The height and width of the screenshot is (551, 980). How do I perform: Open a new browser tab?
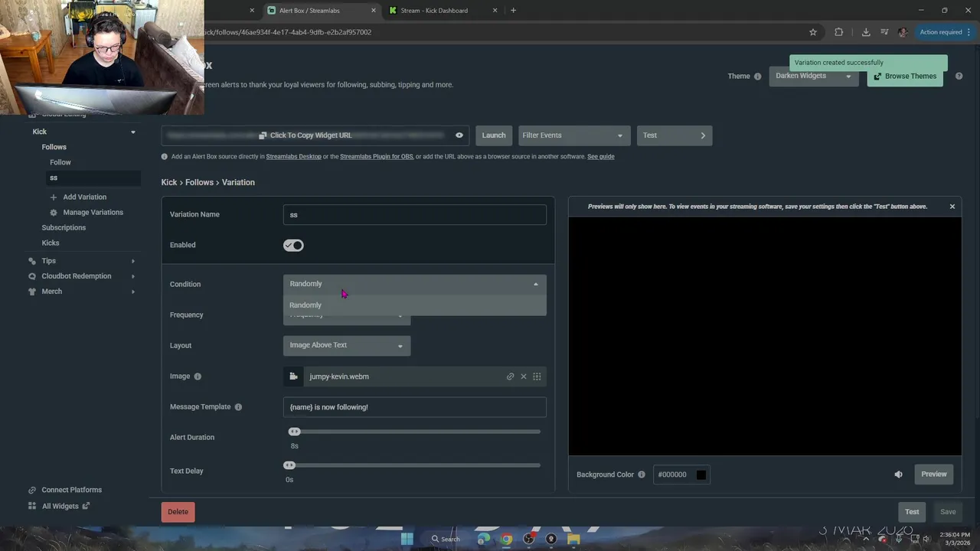pyautogui.click(x=513, y=11)
